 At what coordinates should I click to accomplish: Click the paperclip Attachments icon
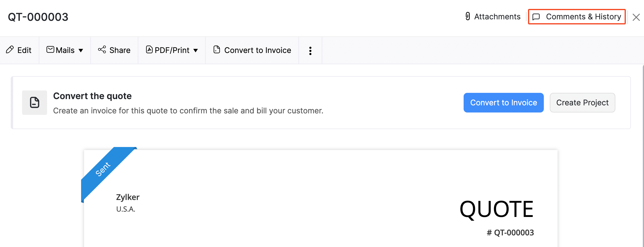(x=467, y=16)
